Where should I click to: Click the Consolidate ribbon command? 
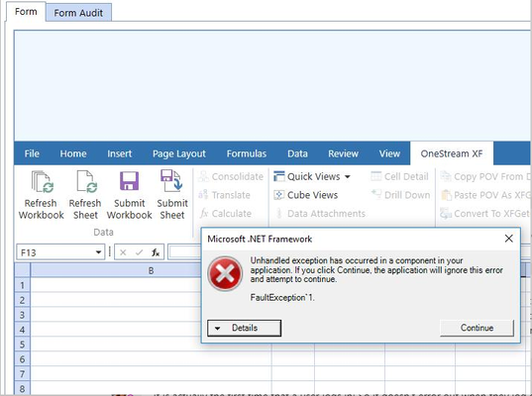231,176
